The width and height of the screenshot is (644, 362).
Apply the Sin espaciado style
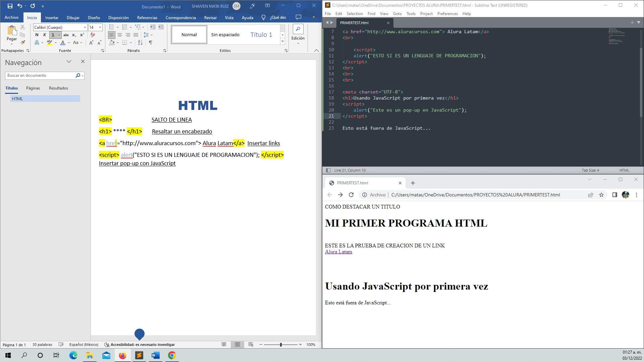click(x=225, y=35)
